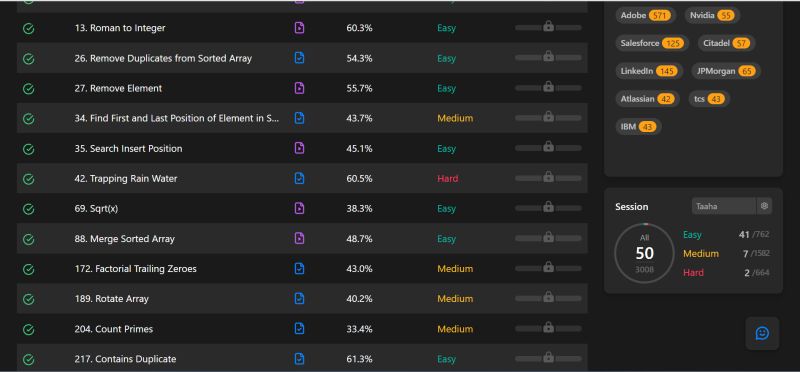Open problem 42. Trapping Rain Water
Screen dimensions: 800x372
(x=126, y=179)
